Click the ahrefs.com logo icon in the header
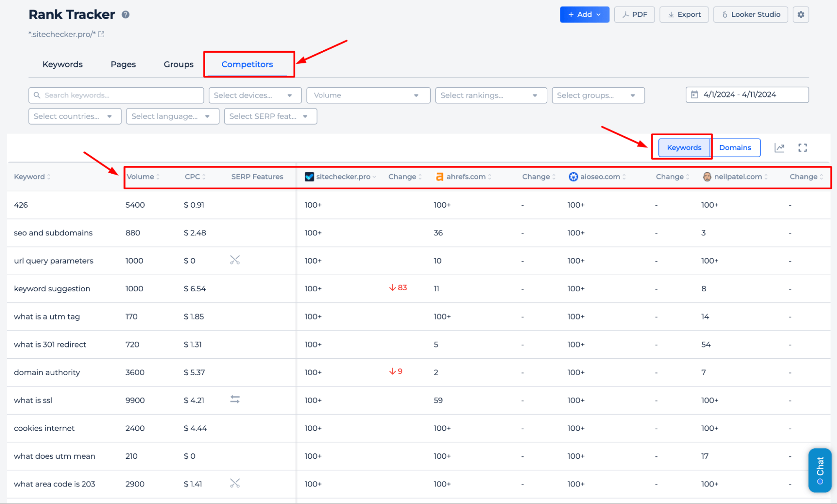Image resolution: width=837 pixels, height=504 pixels. [439, 177]
